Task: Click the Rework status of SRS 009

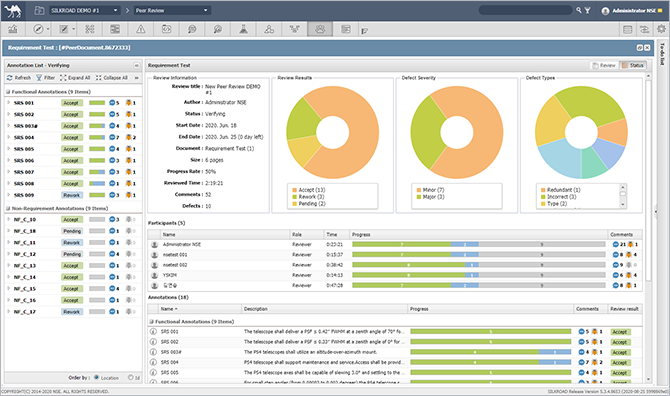Action: pos(72,195)
